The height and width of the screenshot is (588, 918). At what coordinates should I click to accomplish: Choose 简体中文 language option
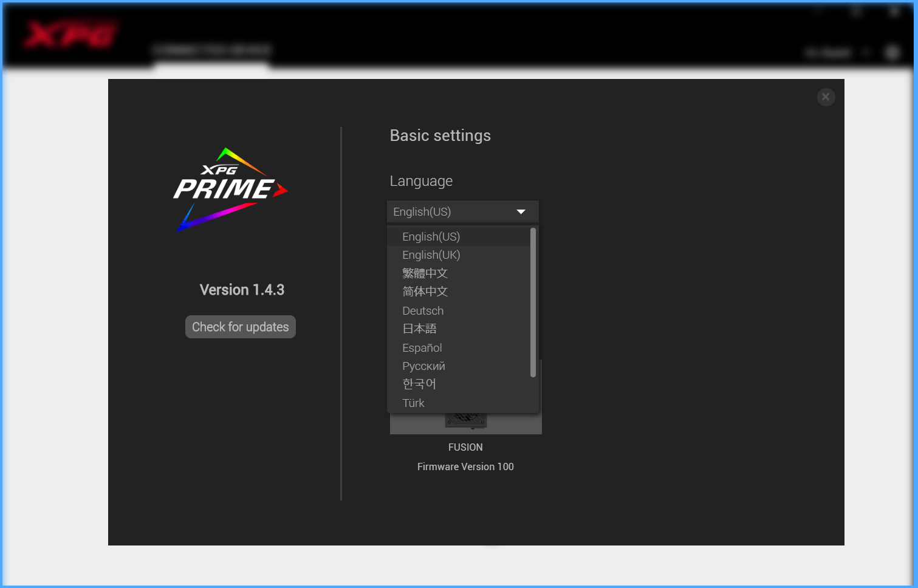(x=459, y=292)
